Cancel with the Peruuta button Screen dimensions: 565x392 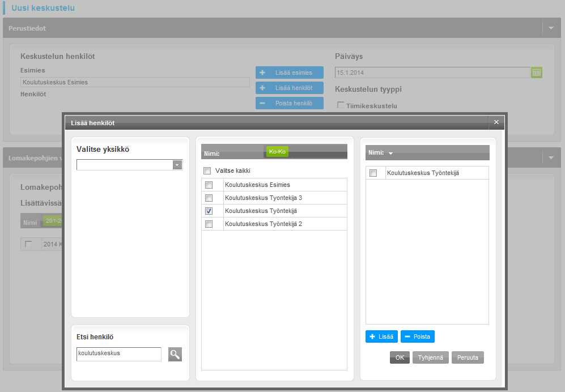468,357
